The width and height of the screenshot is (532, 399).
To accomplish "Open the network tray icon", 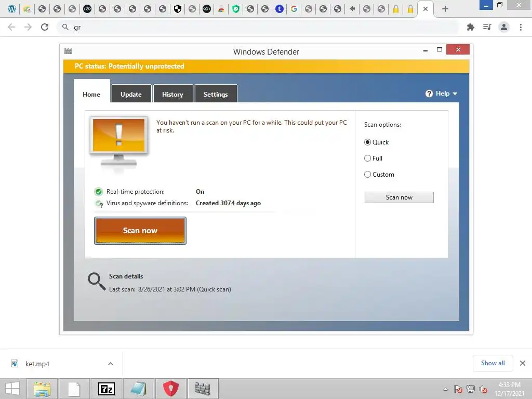I will tap(471, 389).
